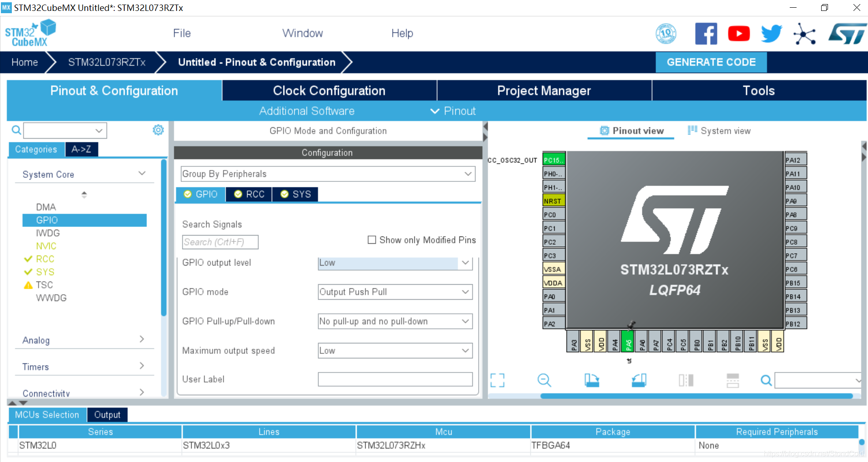Select the PB12 pin on the chip
The image size is (868, 462).
pyautogui.click(x=796, y=324)
